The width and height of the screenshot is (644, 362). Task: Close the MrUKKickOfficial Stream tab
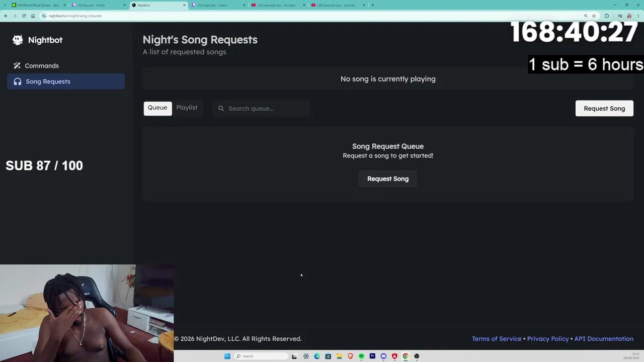click(65, 5)
